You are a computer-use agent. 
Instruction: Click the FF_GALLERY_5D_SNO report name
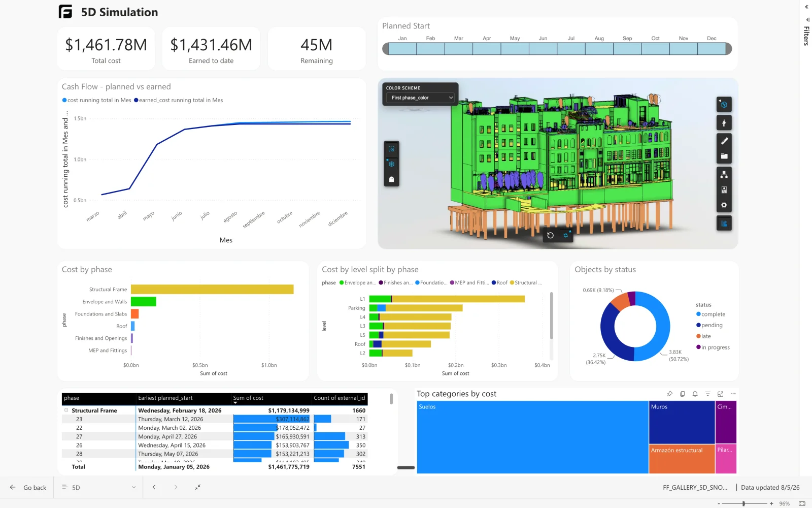tap(695, 487)
